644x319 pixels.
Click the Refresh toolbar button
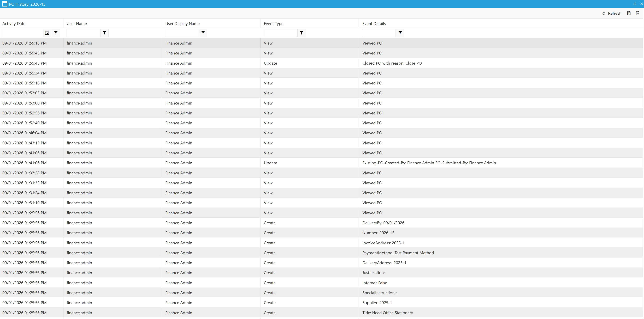612,13
